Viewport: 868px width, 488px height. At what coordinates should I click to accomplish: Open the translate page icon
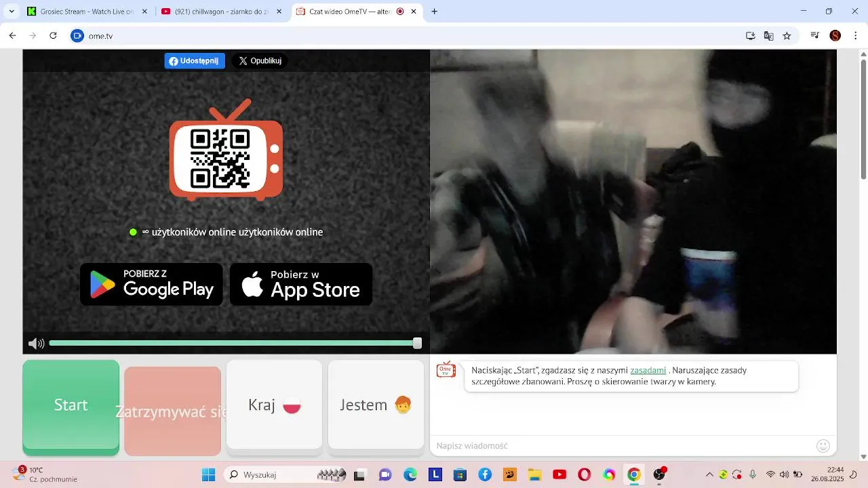click(768, 36)
